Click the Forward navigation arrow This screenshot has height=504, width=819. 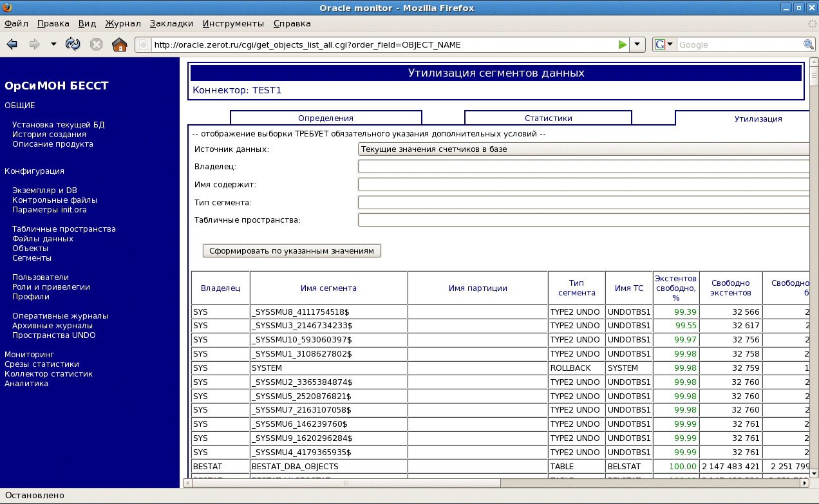point(34,44)
